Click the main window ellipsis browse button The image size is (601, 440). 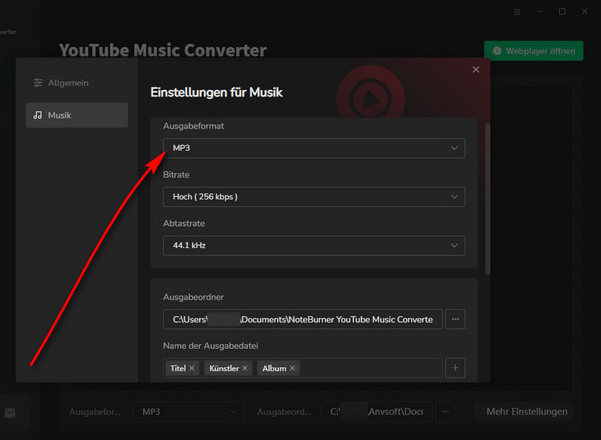pyautogui.click(x=445, y=412)
